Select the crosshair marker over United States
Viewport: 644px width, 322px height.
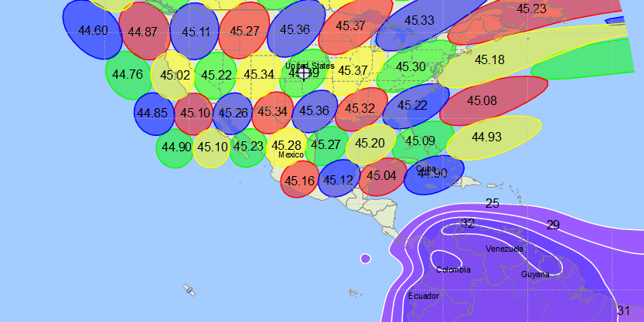[304, 73]
